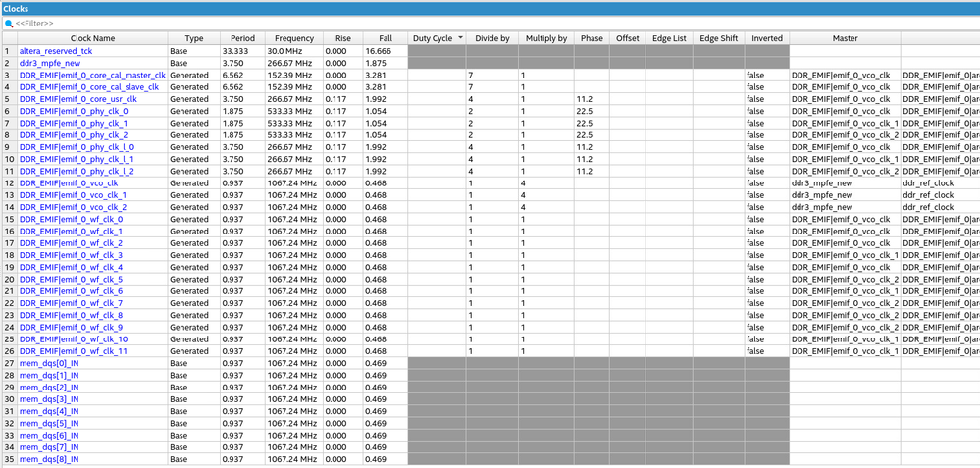Image resolution: width=980 pixels, height=468 pixels.
Task: Sort by Edge List column header
Action: (x=669, y=38)
